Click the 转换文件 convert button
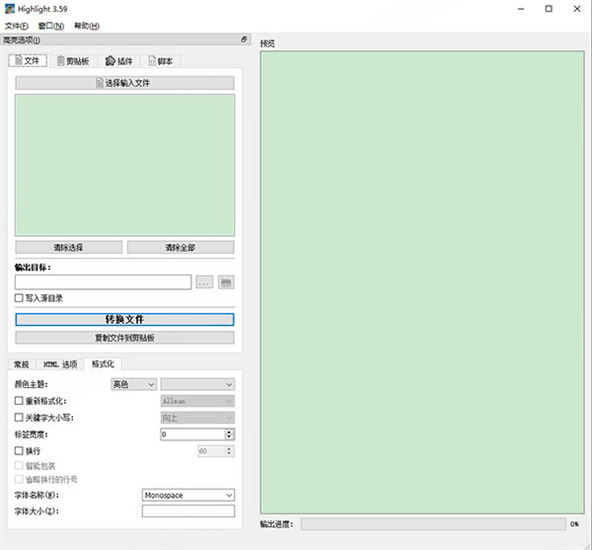The height and width of the screenshot is (550, 592). click(x=125, y=319)
